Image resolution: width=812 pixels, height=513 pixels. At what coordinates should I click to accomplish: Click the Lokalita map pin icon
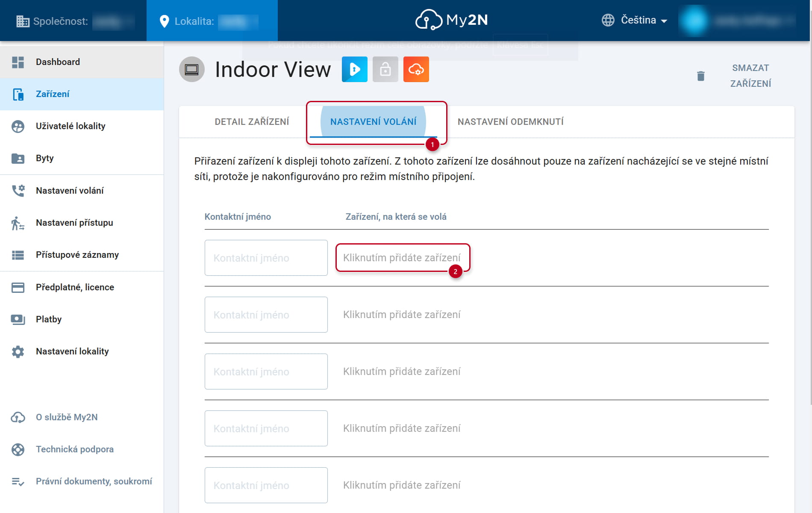164,21
